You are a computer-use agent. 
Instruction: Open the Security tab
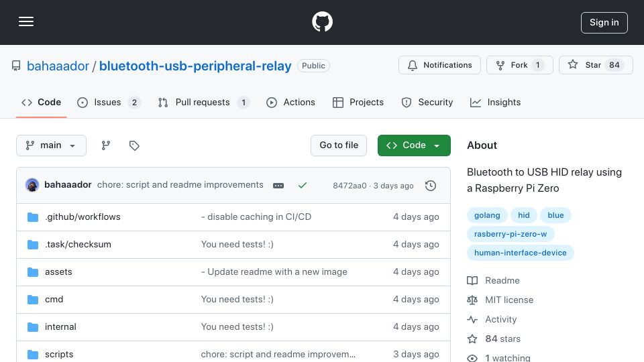click(427, 102)
